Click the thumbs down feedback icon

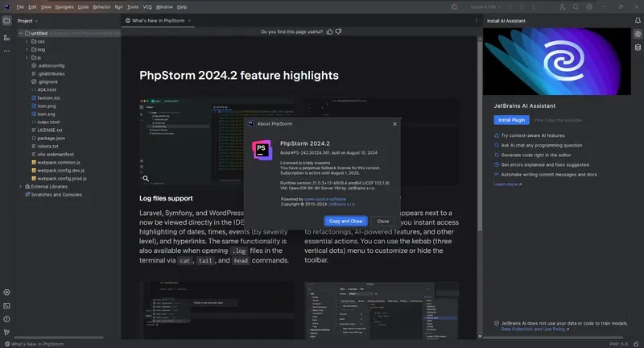338,31
